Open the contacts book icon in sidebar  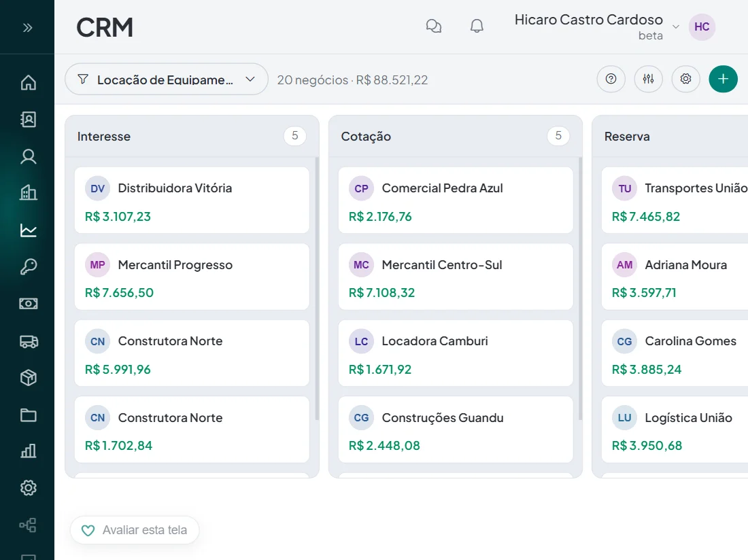click(28, 119)
